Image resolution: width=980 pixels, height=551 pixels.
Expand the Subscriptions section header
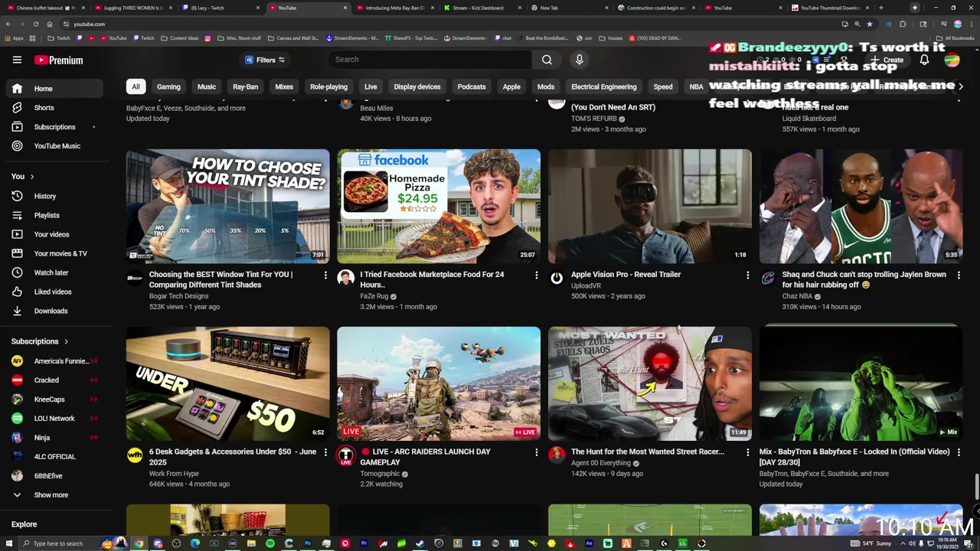coord(40,341)
